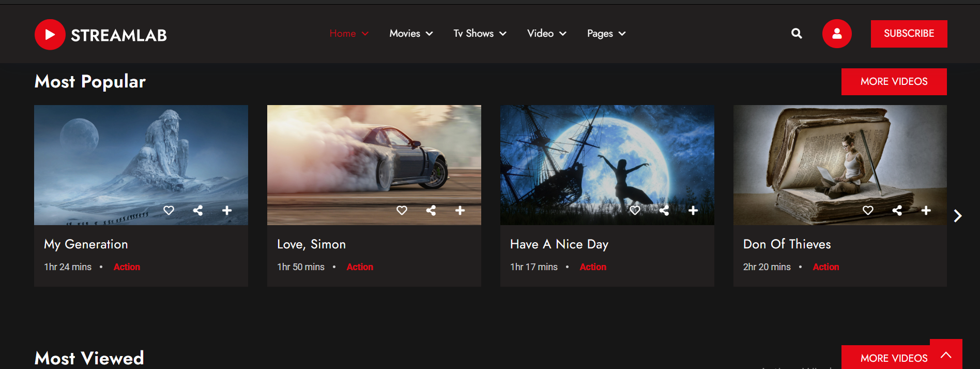Share Love, Simon video
The image size is (980, 369).
(x=431, y=210)
